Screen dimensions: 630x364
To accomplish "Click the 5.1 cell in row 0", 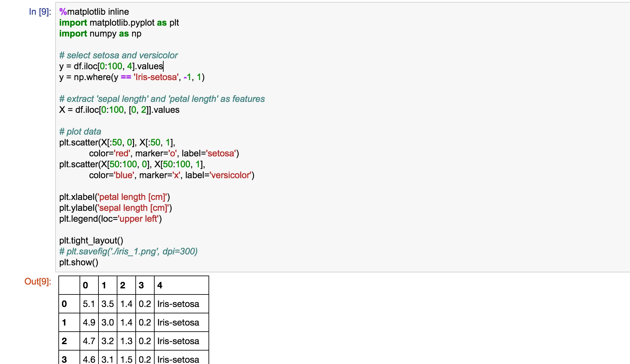I will tap(89, 304).
